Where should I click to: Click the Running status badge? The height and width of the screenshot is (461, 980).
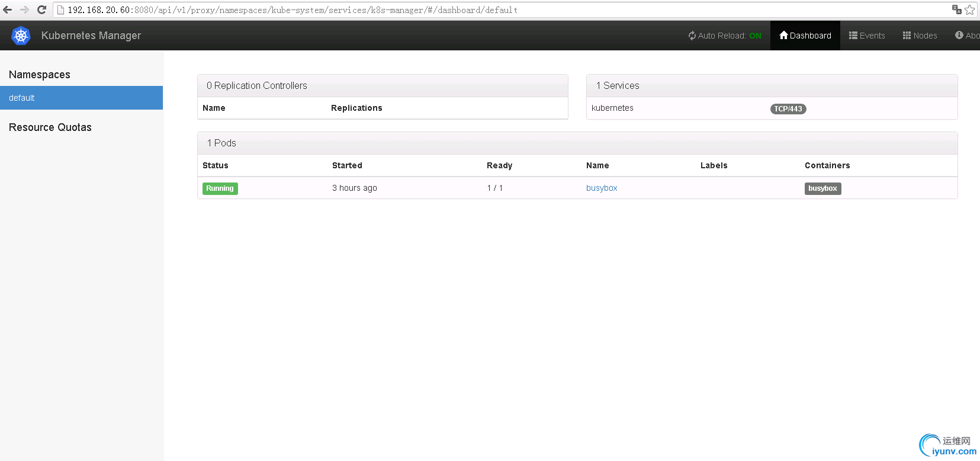coord(220,188)
